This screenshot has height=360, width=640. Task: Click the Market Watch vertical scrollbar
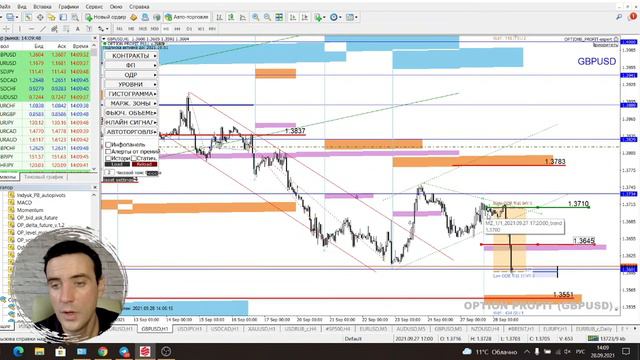(x=94, y=108)
